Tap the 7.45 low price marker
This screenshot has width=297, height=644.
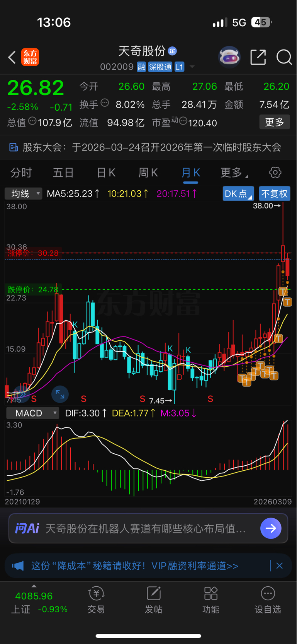click(x=160, y=401)
